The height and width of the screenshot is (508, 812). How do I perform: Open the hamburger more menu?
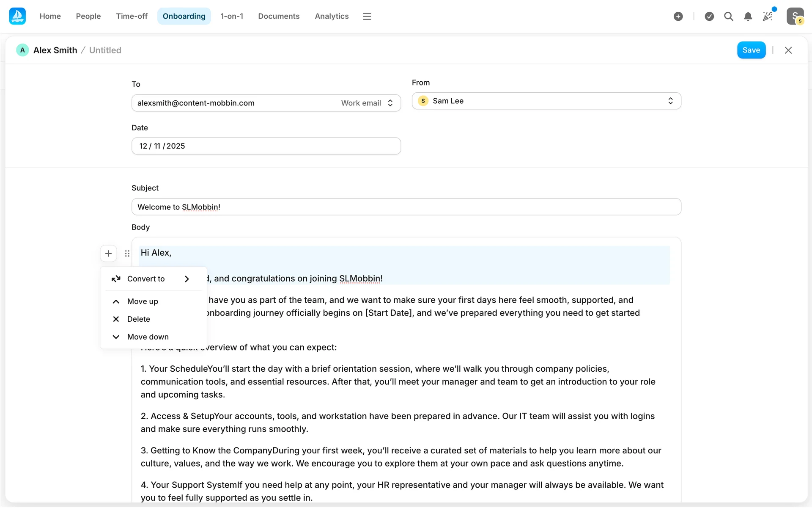367,16
